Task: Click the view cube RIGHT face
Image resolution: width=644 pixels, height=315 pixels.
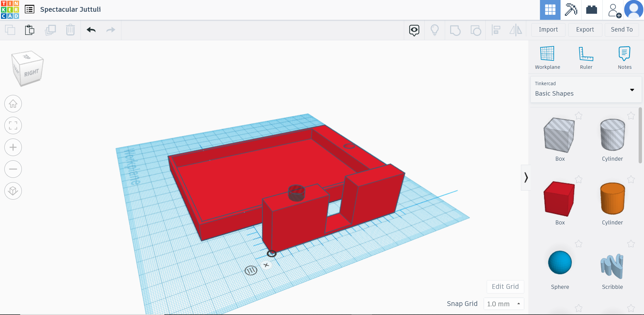Action: 32,72
